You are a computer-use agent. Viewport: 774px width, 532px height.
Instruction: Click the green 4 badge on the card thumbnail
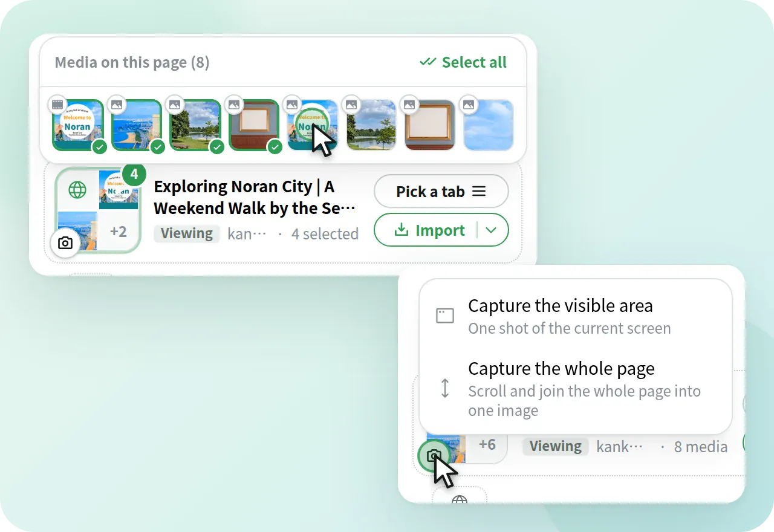tap(134, 175)
